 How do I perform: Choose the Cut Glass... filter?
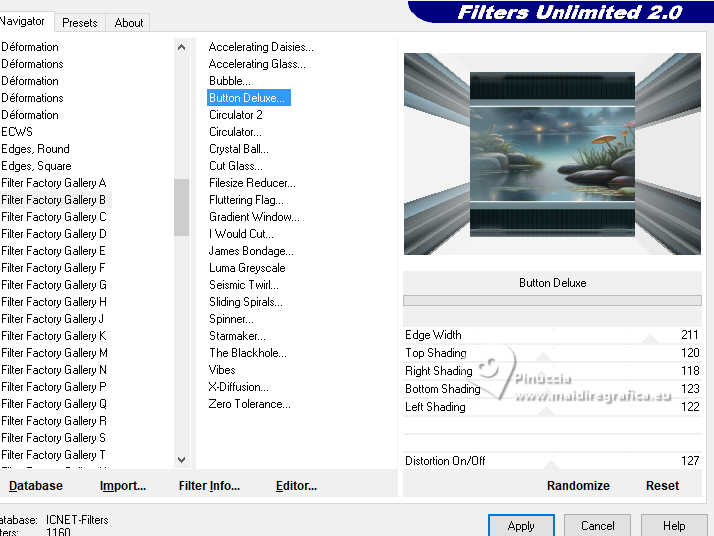pyautogui.click(x=235, y=166)
